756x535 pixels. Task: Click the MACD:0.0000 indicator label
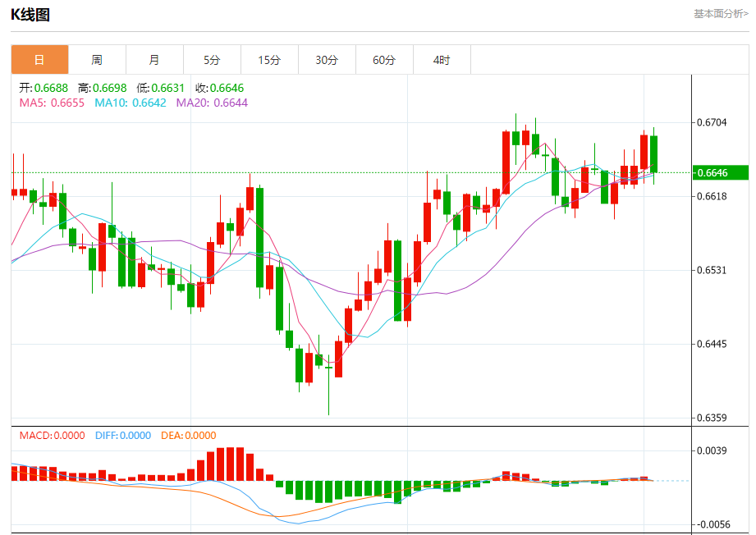tap(52, 436)
